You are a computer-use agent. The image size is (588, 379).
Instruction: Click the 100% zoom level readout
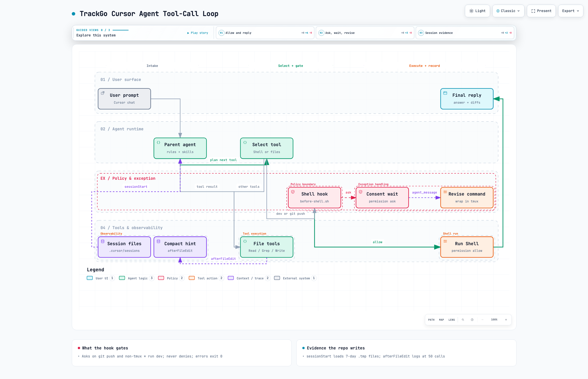(x=494, y=320)
